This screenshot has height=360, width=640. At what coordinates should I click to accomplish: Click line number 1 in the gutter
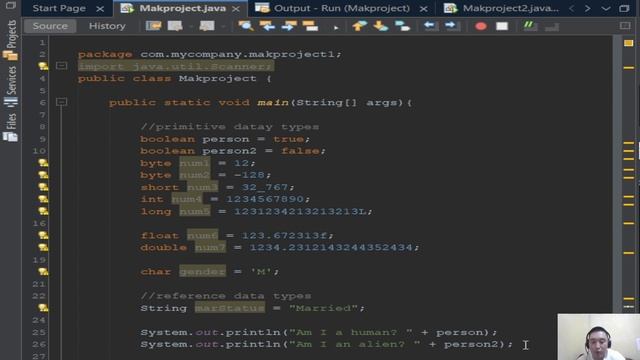click(x=42, y=42)
